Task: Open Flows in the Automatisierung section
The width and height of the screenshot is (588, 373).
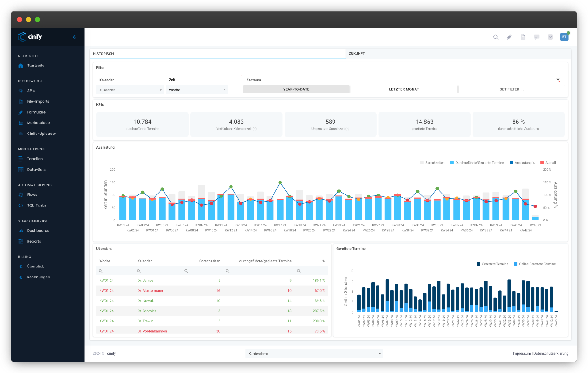Action: (32, 194)
